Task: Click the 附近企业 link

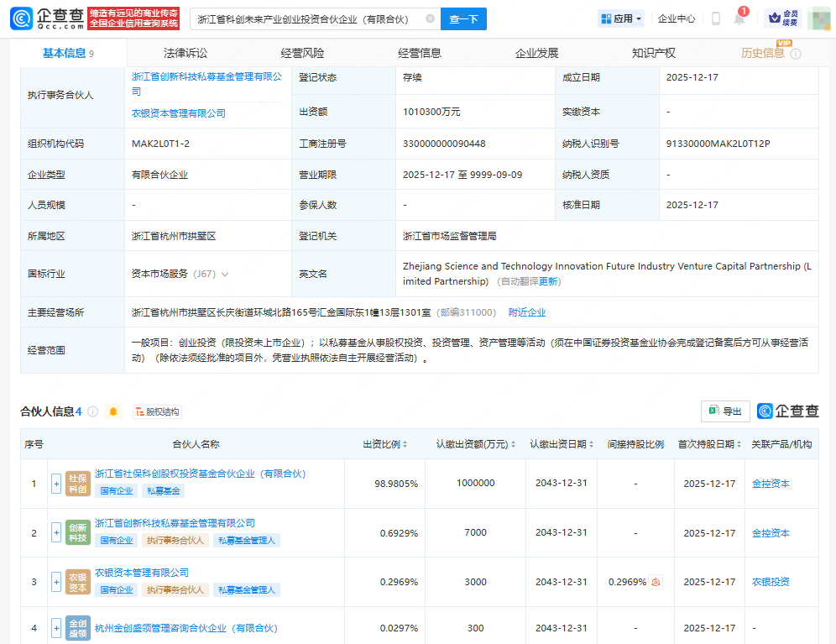Action: tap(527, 312)
